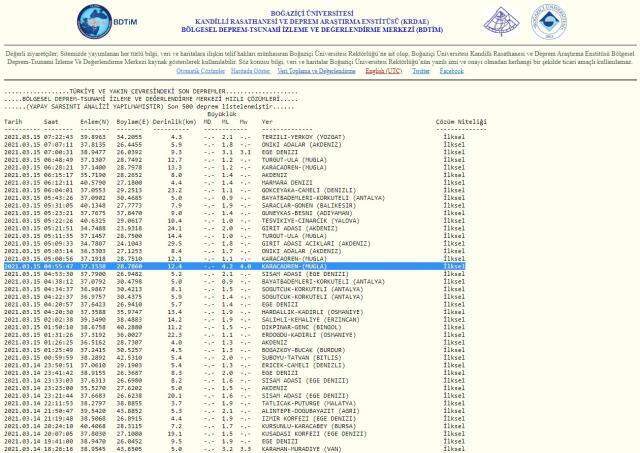Open the Otomatik Çözümler link
The width and height of the screenshot is (640, 453).
[x=200, y=71]
